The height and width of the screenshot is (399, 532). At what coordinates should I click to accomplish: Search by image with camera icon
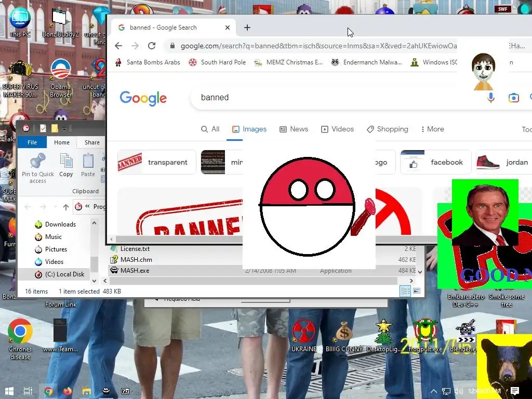[x=514, y=98]
